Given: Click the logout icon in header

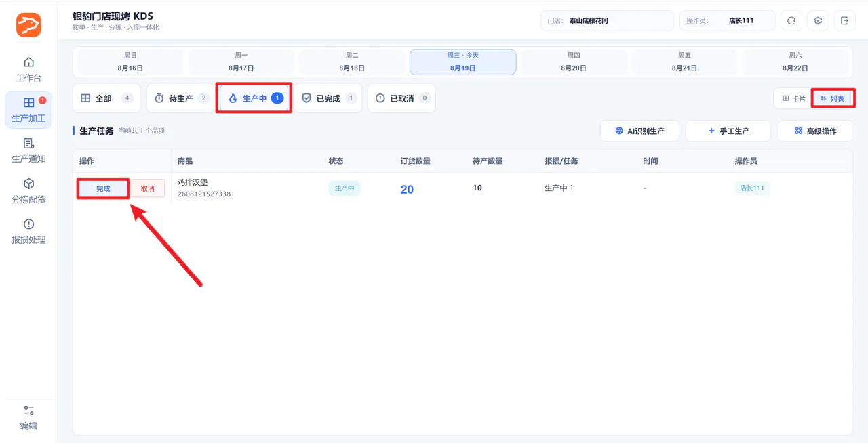Looking at the screenshot, I should pyautogui.click(x=845, y=21).
